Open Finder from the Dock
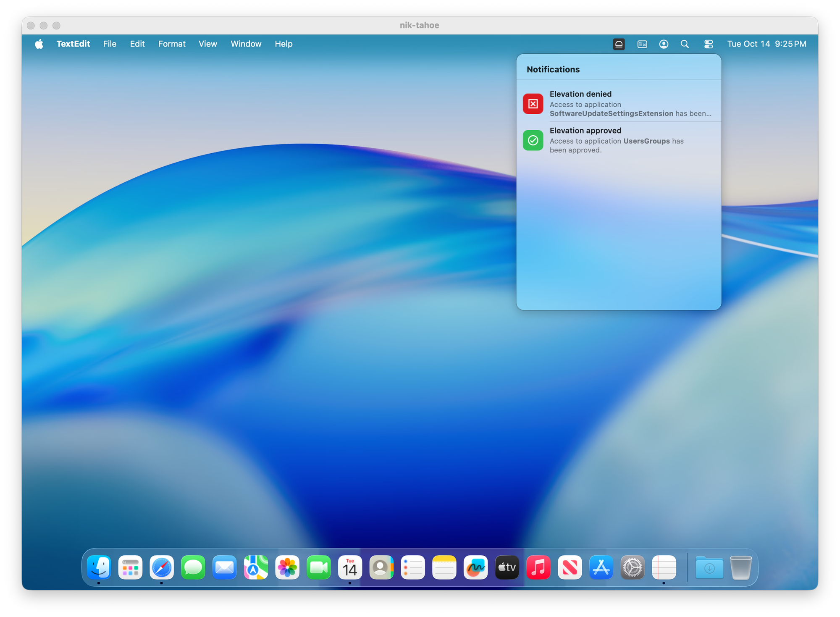 click(99, 567)
